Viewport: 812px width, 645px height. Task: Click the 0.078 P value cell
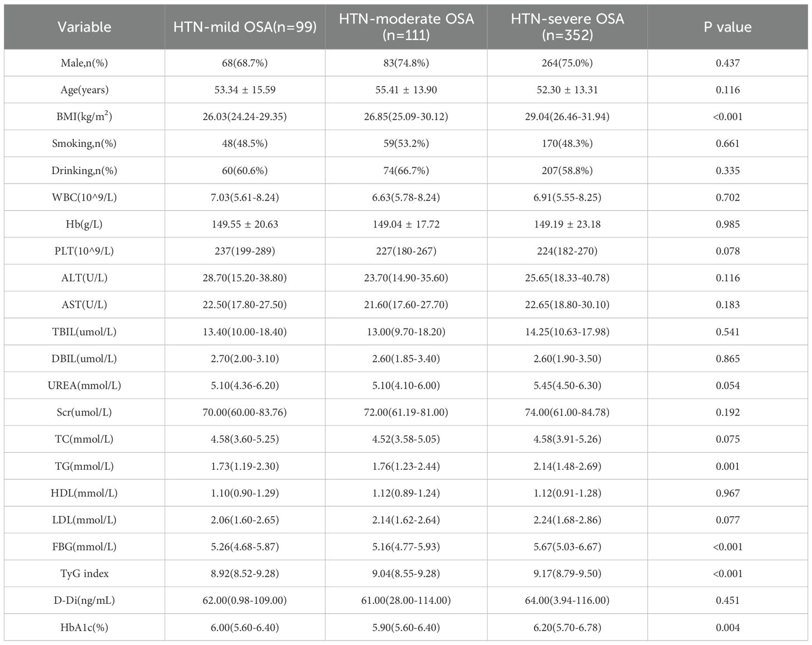click(x=727, y=251)
